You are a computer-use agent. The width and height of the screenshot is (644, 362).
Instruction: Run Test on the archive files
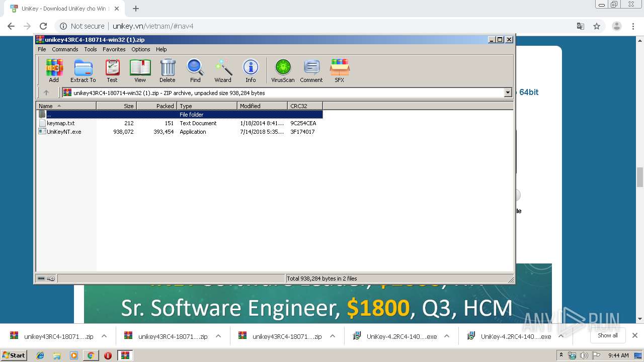(x=112, y=70)
